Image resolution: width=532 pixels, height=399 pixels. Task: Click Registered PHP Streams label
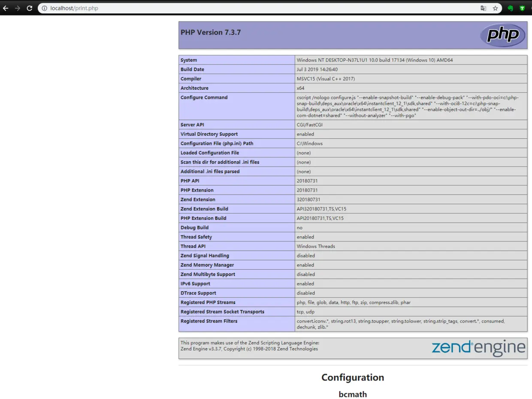tap(208, 302)
